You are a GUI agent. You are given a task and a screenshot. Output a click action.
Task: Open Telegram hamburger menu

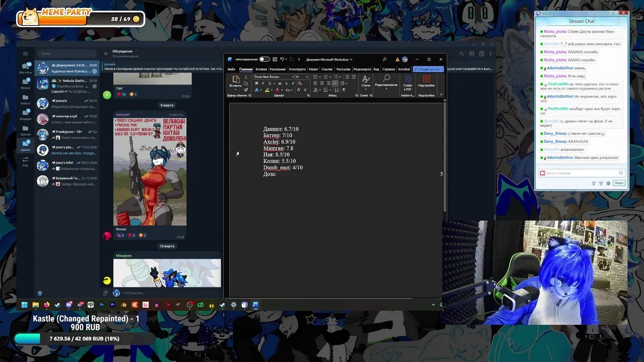(25, 53)
